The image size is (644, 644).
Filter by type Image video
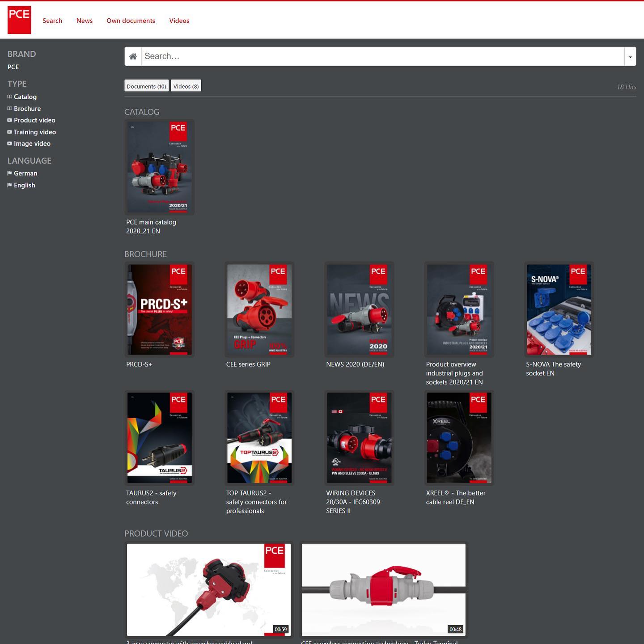[x=32, y=144]
